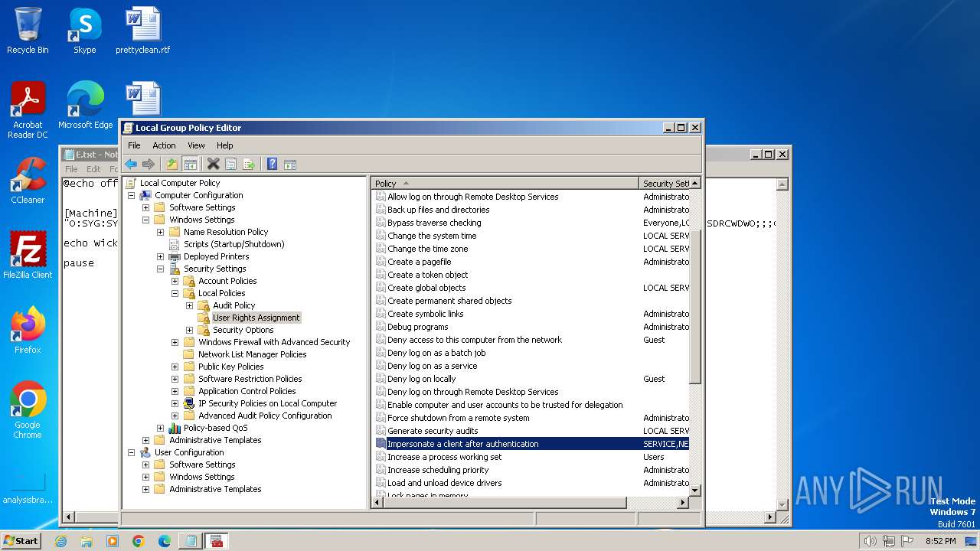Collapse the Local Policies node
Image resolution: width=980 pixels, height=551 pixels.
(x=175, y=293)
